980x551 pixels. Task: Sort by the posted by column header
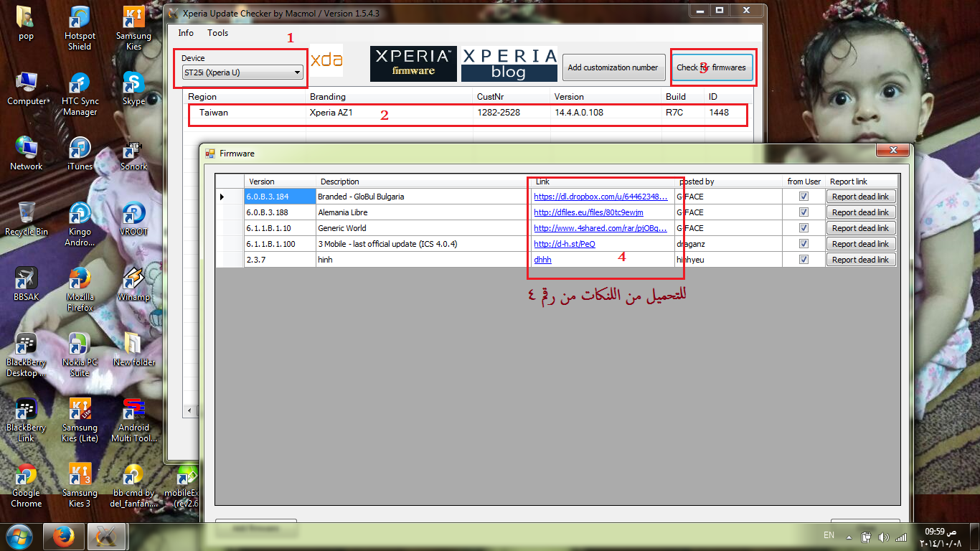[x=728, y=182]
